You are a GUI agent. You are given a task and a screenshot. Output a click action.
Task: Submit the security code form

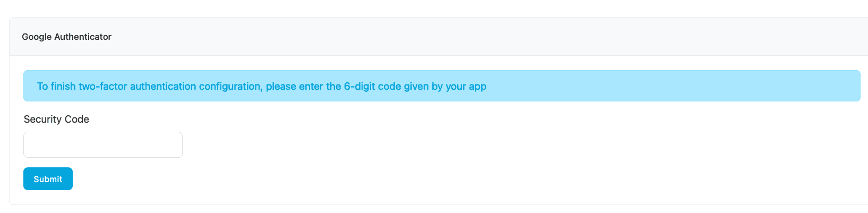coord(48,179)
